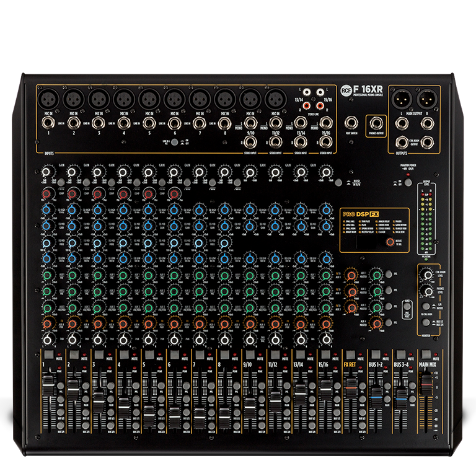
Task: Click the FX to Aux 1 orange knob
Action: click(353, 275)
